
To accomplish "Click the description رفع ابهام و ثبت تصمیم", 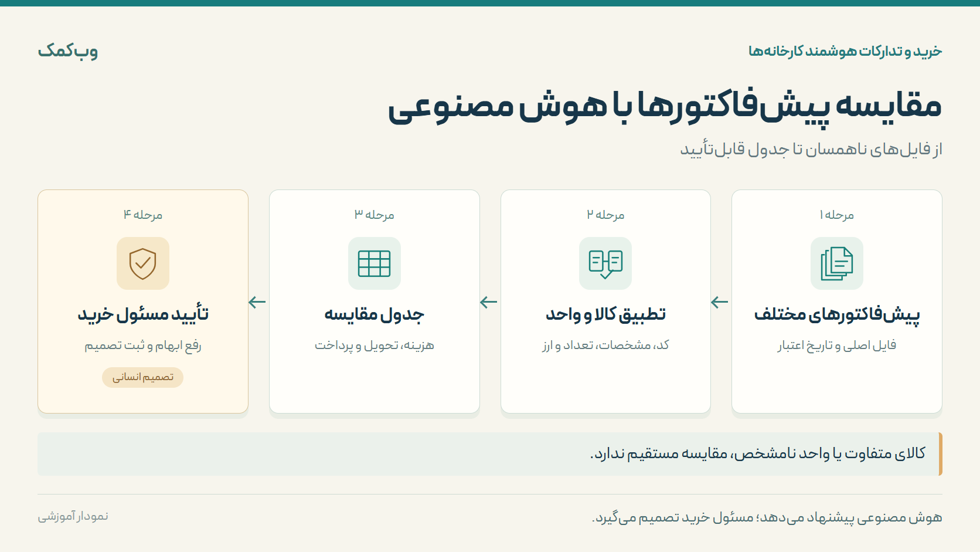I will click(x=142, y=346).
